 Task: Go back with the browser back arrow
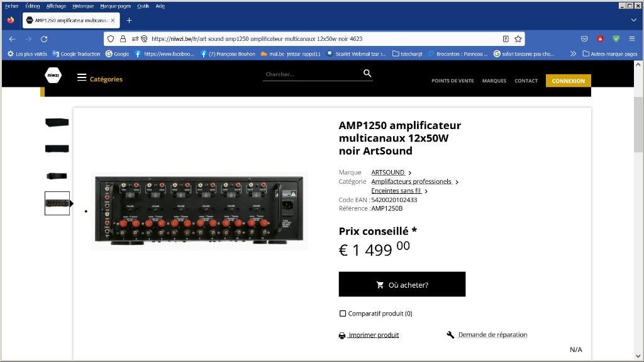pos(13,39)
